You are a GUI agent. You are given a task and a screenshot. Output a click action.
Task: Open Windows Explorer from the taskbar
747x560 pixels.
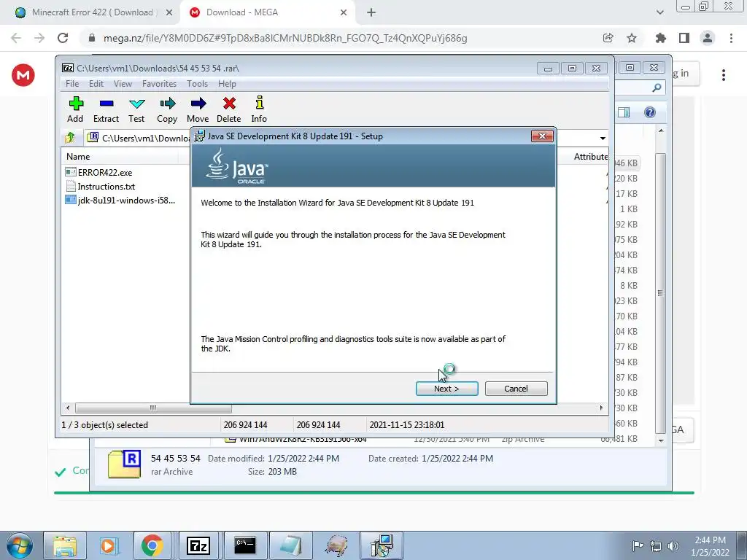65,545
